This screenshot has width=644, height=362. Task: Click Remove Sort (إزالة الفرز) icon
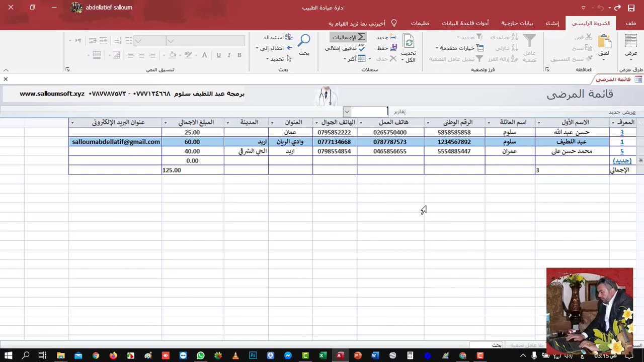point(515,59)
